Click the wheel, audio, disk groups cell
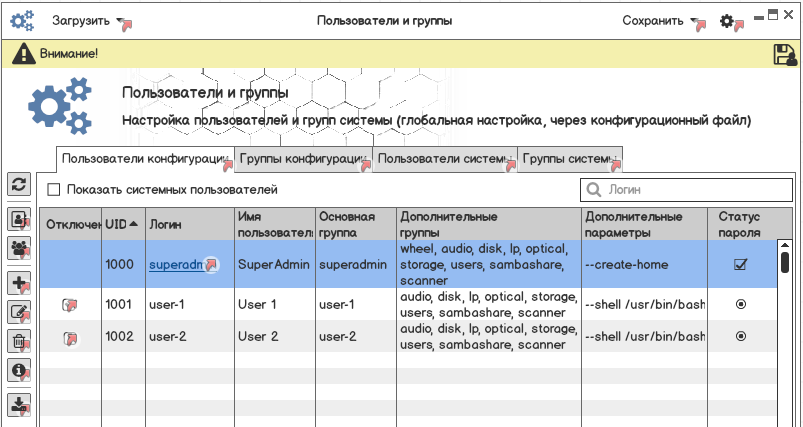803x427 pixels. coord(489,264)
